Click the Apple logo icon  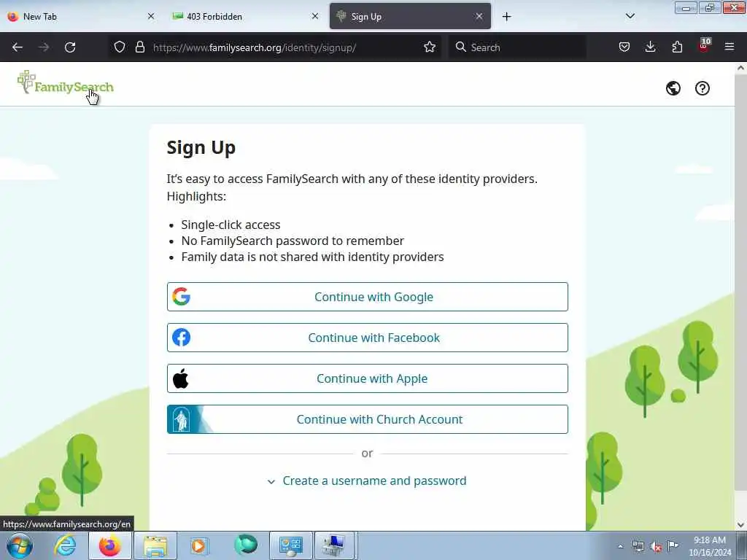coord(181,378)
